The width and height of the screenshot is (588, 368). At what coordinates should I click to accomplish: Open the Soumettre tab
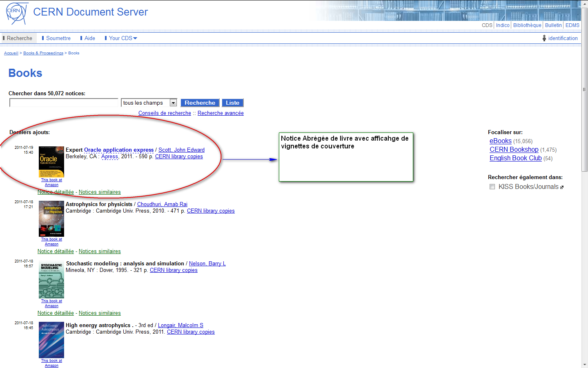[58, 38]
